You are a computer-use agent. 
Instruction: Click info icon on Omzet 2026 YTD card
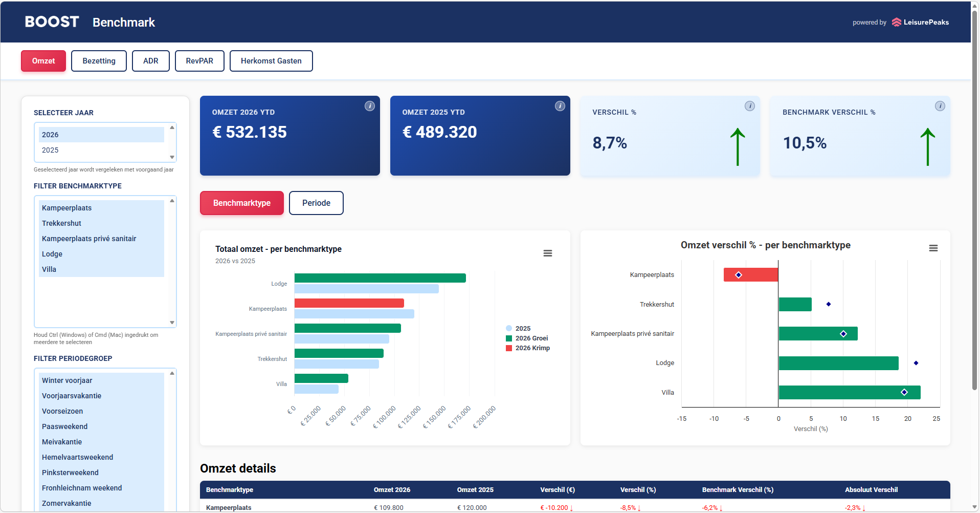pyautogui.click(x=369, y=106)
